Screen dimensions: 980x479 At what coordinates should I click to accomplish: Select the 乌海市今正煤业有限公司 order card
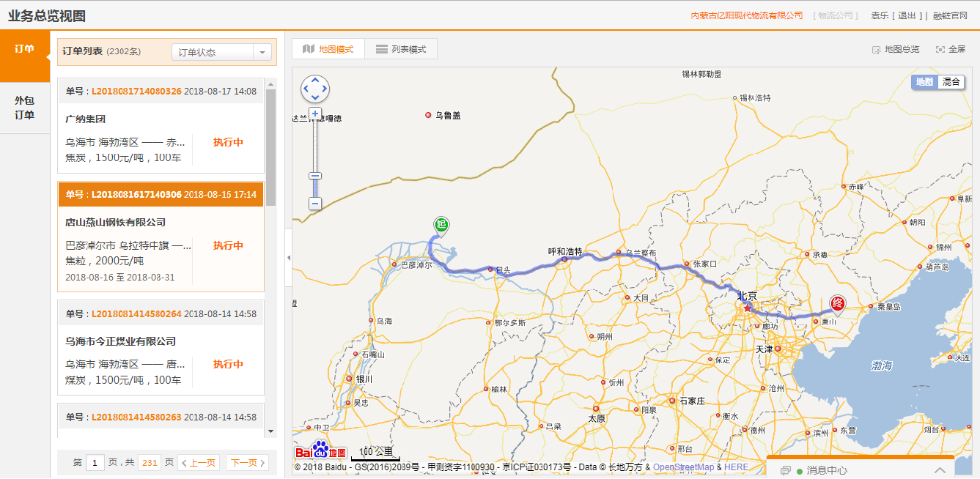click(161, 349)
